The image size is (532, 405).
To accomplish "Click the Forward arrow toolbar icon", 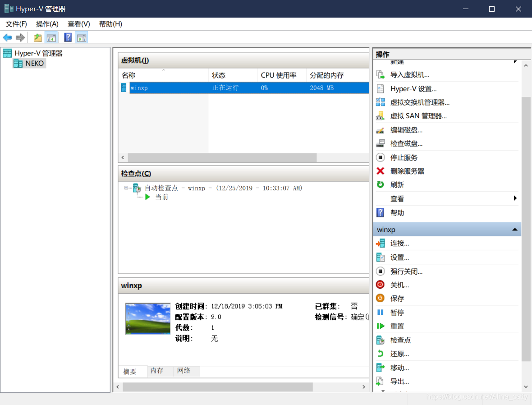I will [20, 38].
